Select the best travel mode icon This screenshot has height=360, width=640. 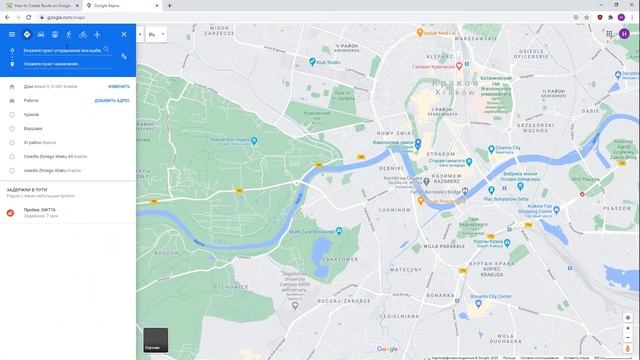click(27, 35)
